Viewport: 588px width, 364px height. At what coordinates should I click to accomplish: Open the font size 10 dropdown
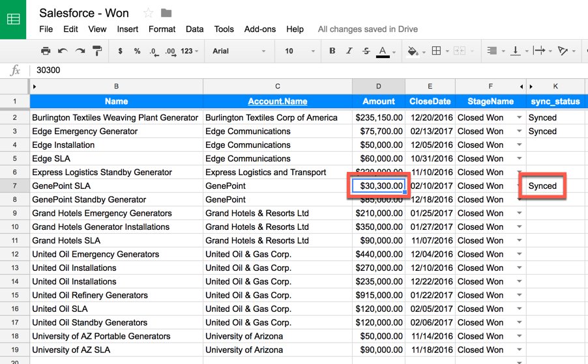pos(299,51)
